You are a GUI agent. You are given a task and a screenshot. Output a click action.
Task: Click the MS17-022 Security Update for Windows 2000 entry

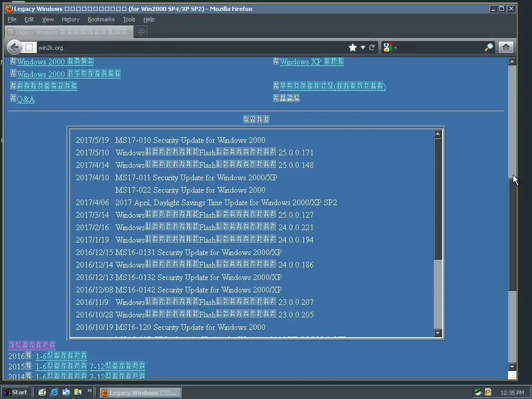[190, 190]
